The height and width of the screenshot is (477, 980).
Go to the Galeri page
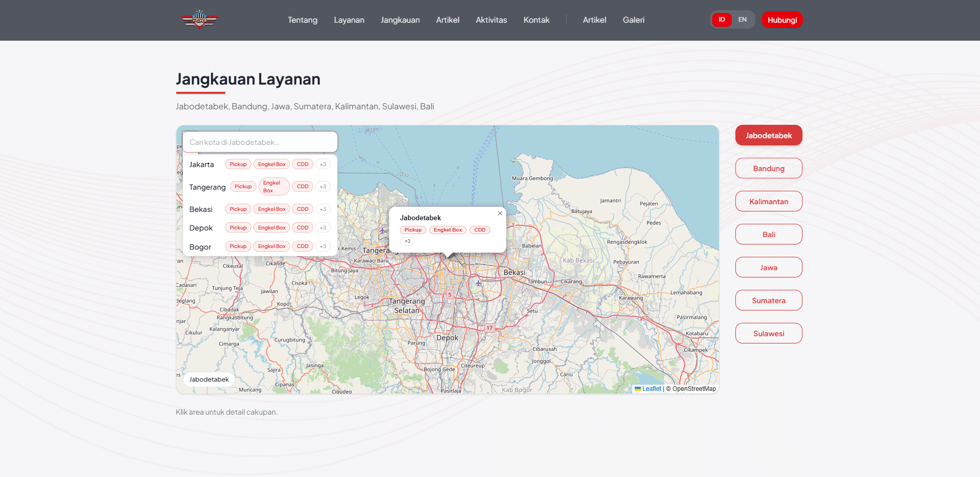pyautogui.click(x=633, y=20)
